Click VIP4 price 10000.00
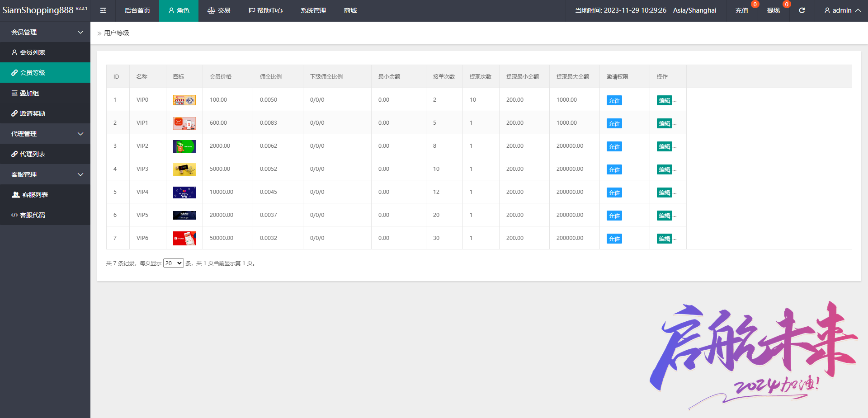 coord(222,192)
